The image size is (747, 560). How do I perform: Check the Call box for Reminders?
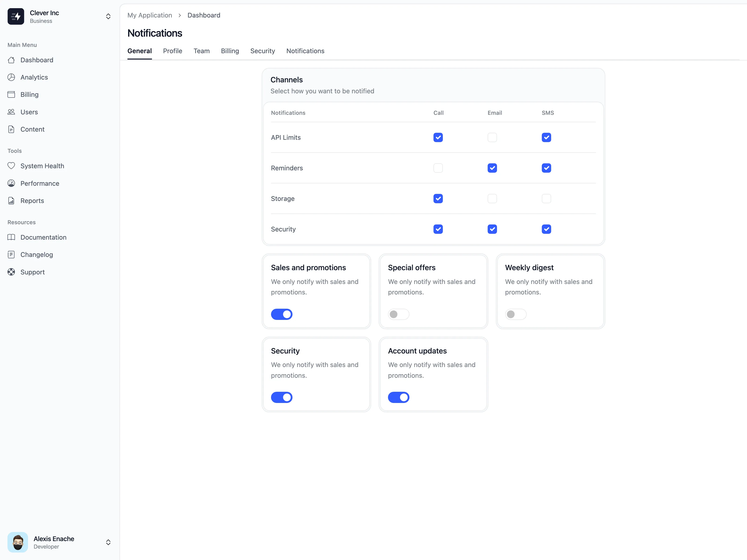coord(438,168)
